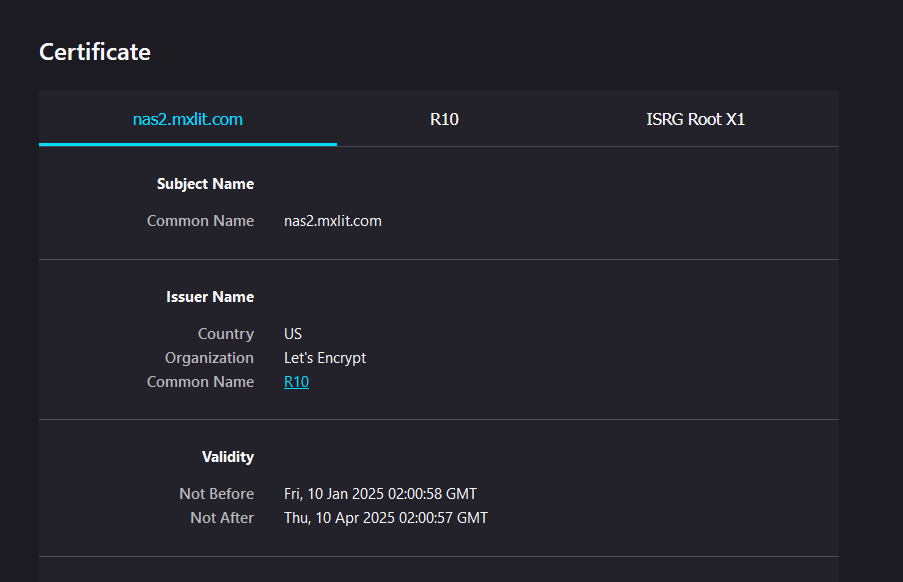The width and height of the screenshot is (903, 582).
Task: Click the Country field label
Action: click(225, 334)
